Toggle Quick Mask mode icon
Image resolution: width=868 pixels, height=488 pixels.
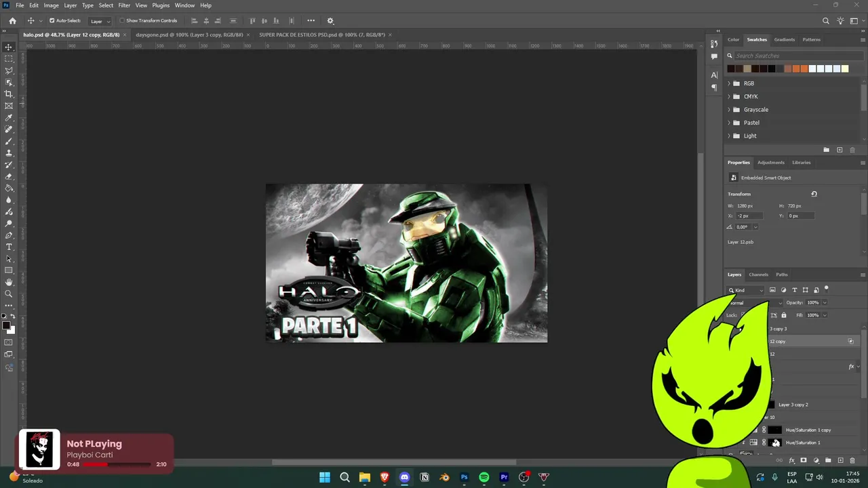[9, 342]
